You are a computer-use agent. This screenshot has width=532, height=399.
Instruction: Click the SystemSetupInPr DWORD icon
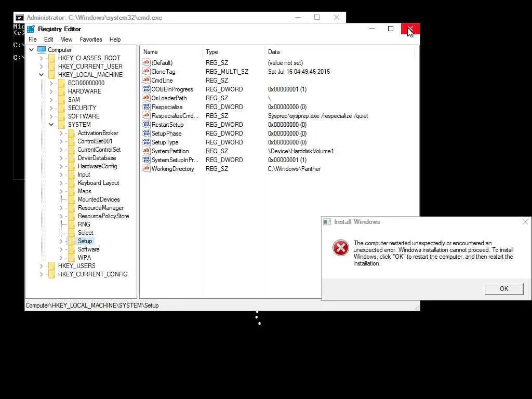(x=146, y=159)
